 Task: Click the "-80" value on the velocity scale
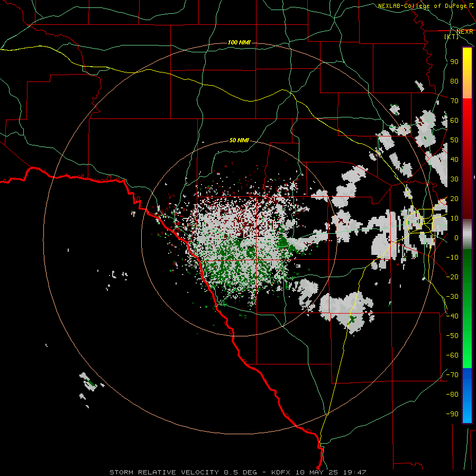tap(452, 395)
